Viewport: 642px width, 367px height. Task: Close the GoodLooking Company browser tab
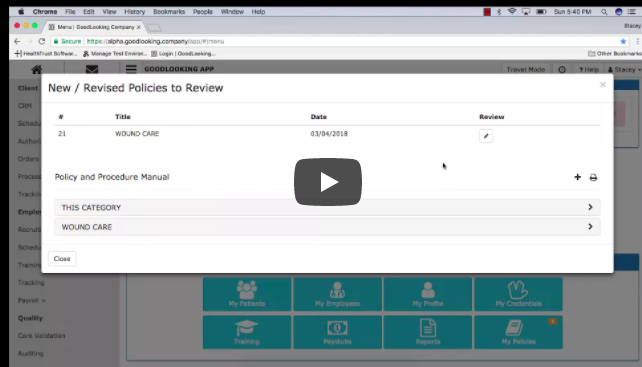tap(138, 27)
